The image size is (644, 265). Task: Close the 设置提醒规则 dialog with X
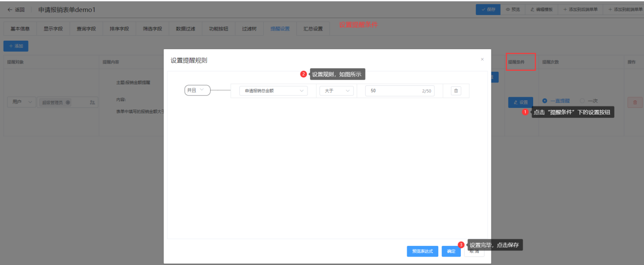point(482,59)
